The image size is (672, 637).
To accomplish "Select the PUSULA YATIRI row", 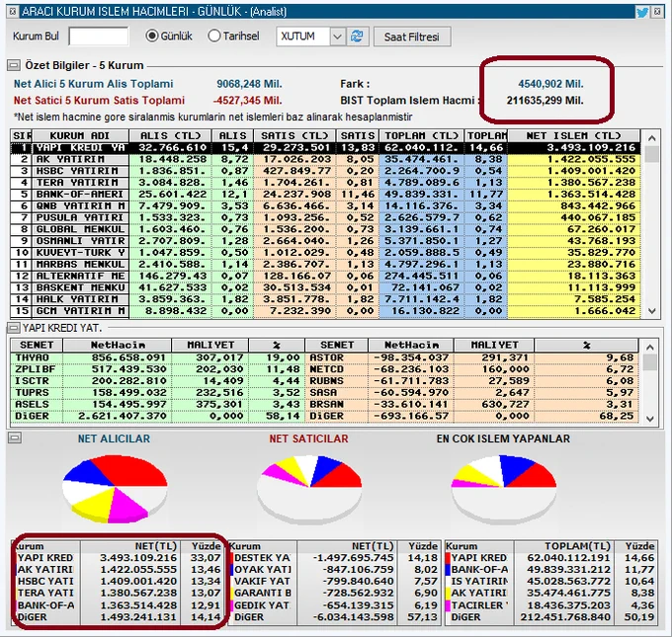I will coord(326,217).
